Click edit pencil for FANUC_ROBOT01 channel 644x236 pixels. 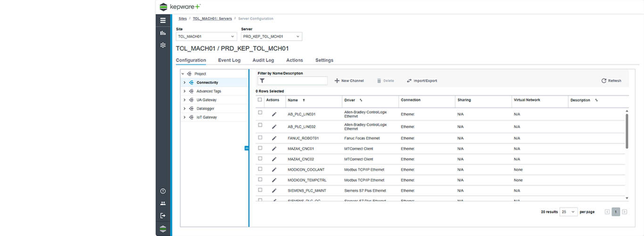tap(274, 138)
